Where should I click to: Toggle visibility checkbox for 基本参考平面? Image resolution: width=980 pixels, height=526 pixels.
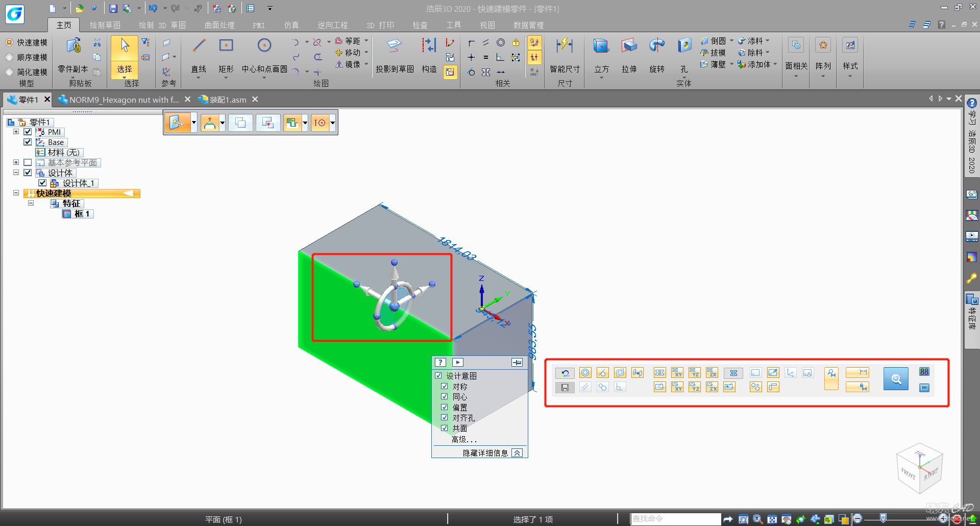point(28,162)
